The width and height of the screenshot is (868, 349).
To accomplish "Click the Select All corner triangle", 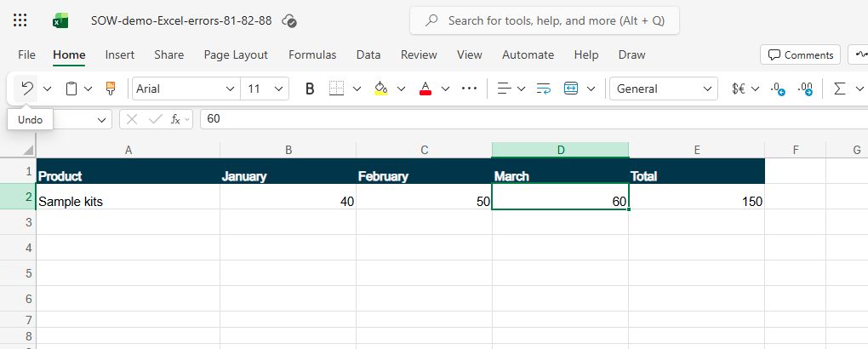I will click(x=28, y=150).
